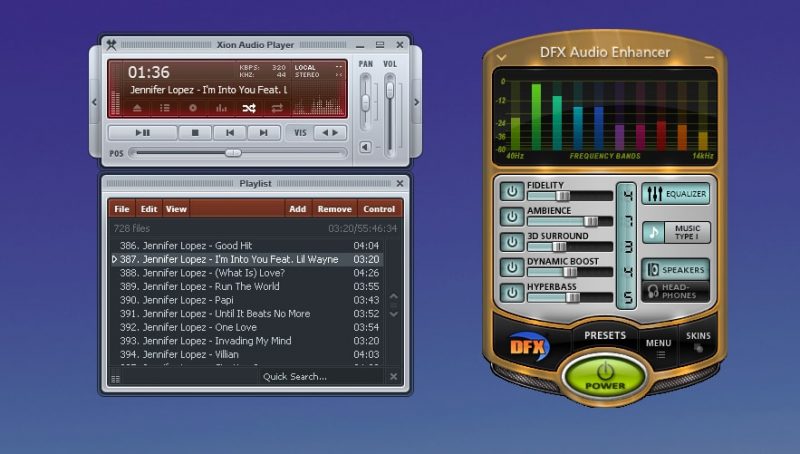The width and height of the screenshot is (800, 454).
Task: Click the VOL slider handle
Action: pyautogui.click(x=390, y=90)
